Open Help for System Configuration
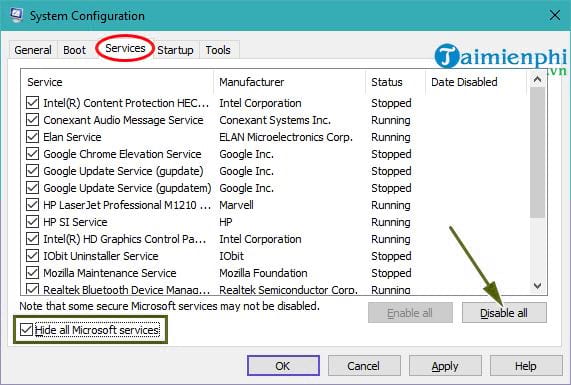The height and width of the screenshot is (385, 571). (x=526, y=366)
